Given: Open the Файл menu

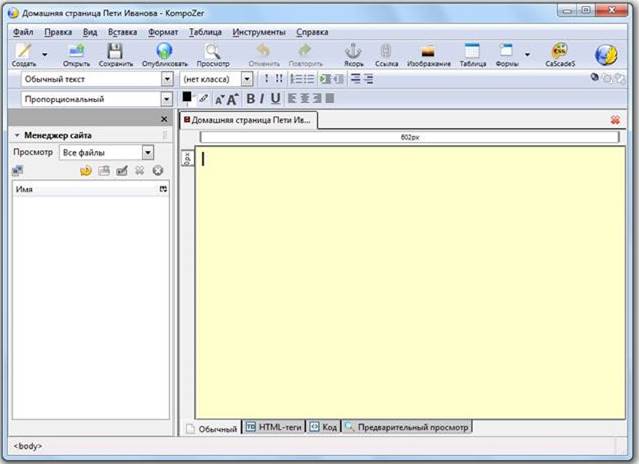Looking at the screenshot, I should click(x=23, y=32).
